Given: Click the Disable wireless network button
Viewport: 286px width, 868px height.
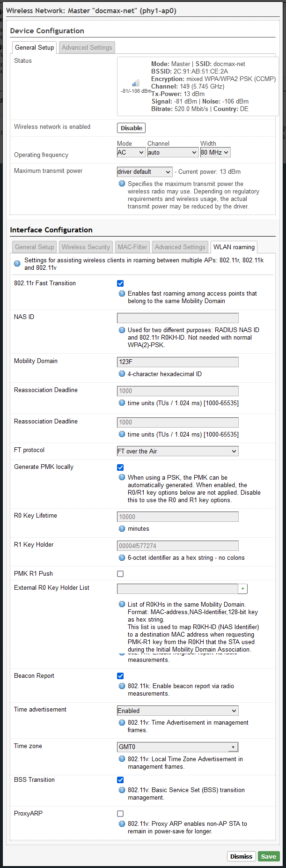Looking at the screenshot, I should [132, 128].
